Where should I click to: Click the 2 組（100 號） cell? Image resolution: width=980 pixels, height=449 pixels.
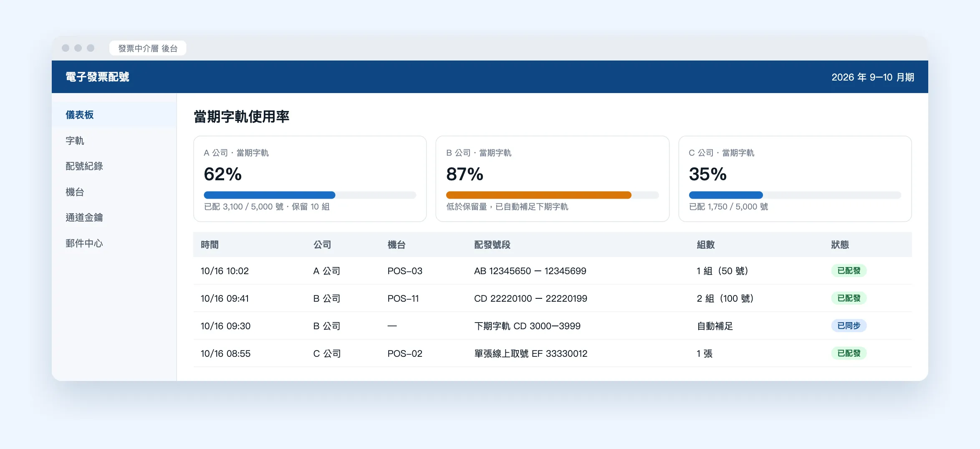(x=725, y=298)
